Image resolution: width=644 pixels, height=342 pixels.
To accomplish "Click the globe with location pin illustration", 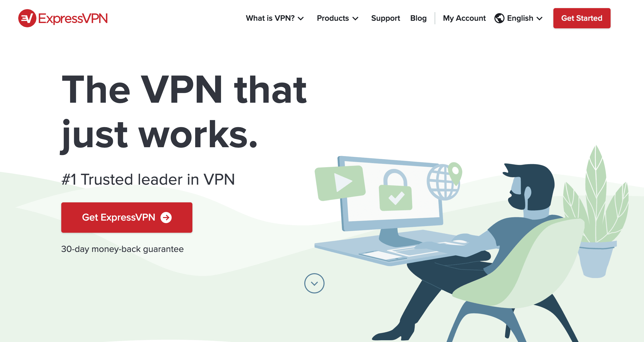I will point(445,181).
